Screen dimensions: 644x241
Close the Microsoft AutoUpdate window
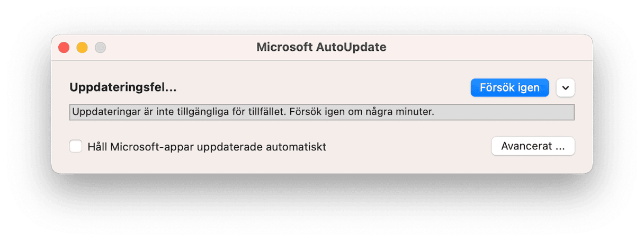pyautogui.click(x=64, y=47)
